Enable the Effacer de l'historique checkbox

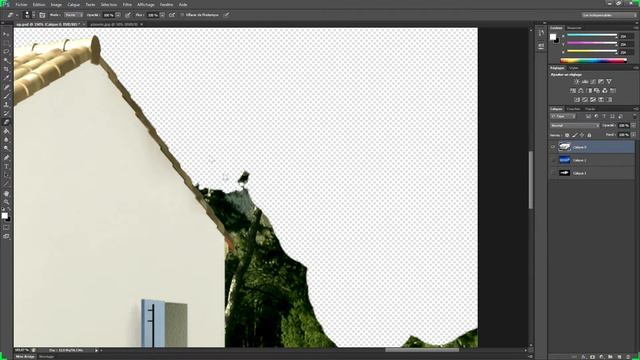[182, 15]
